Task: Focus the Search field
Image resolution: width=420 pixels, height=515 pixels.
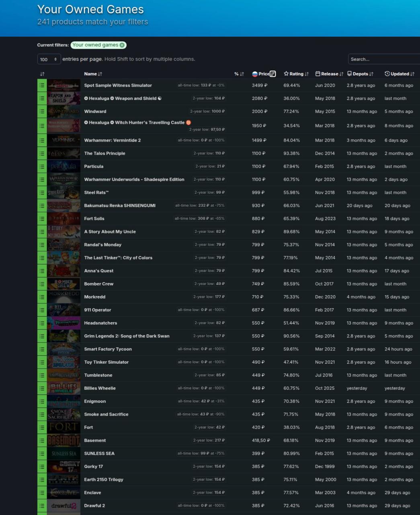Action: [384, 59]
